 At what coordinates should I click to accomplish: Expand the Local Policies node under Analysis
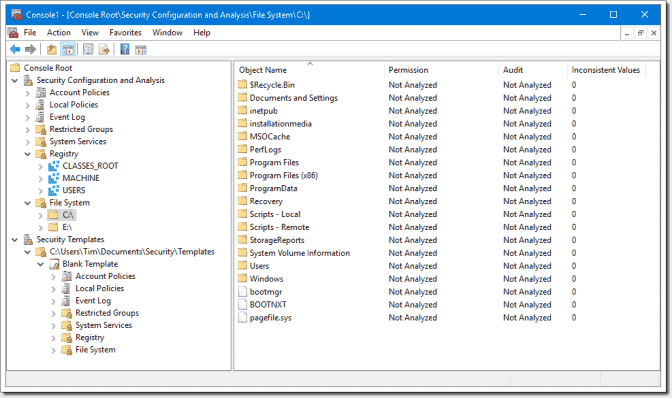click(x=28, y=105)
